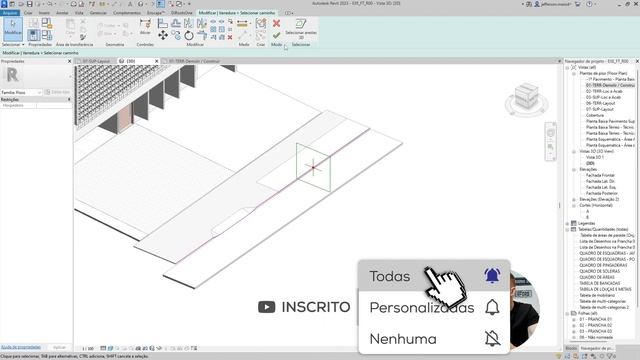This screenshot has width=640, height=360.
Task: Click the Move tool four-arrow icon
Action: pos(163,35)
